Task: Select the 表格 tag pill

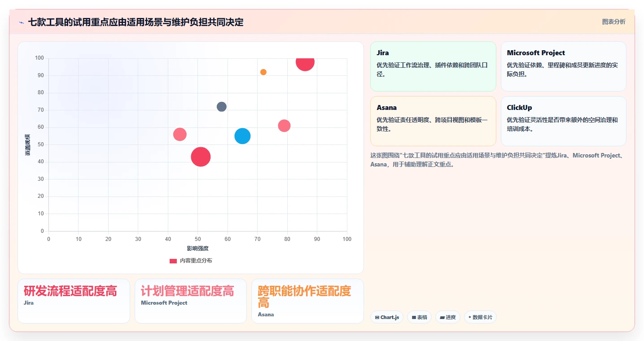Action: click(419, 317)
